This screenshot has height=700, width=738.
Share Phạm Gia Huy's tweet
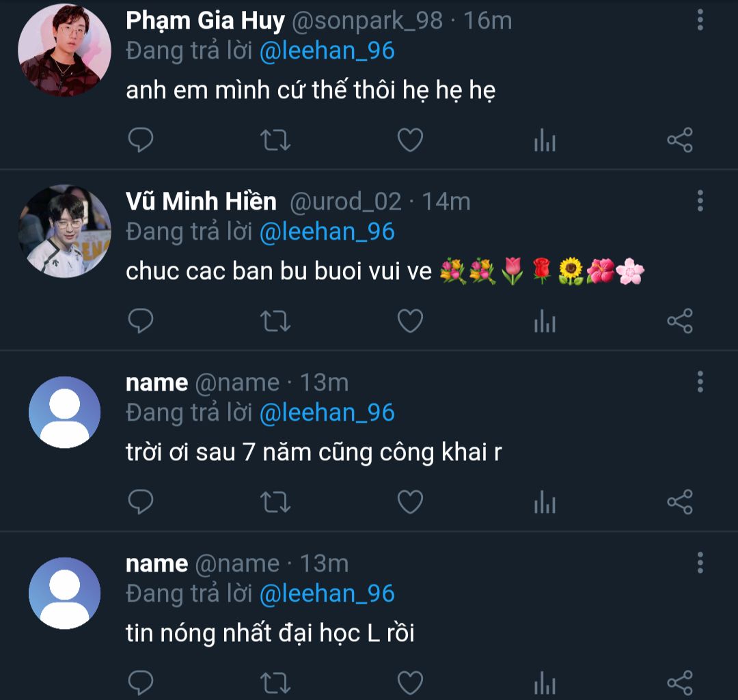point(679,140)
